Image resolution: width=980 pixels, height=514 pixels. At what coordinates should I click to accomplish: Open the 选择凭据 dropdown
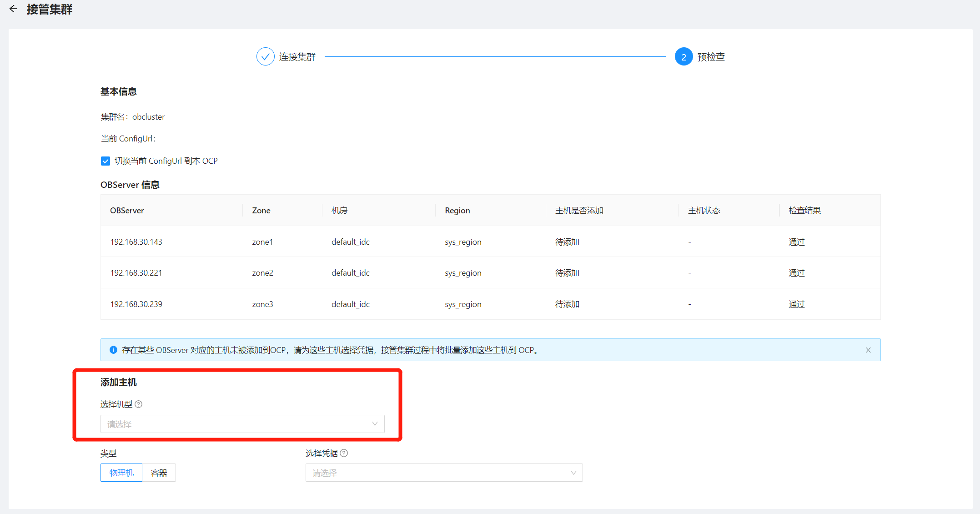[443, 473]
